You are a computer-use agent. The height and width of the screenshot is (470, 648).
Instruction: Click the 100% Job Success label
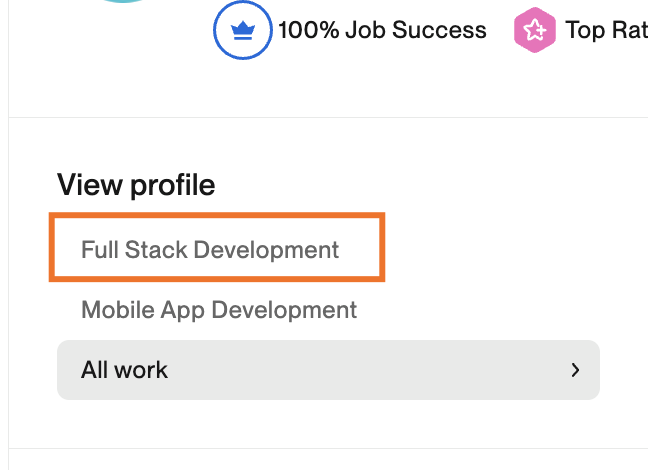click(382, 31)
